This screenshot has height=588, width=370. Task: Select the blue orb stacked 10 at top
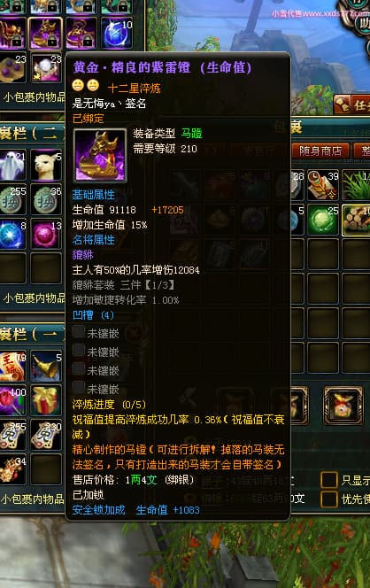tap(117, 33)
